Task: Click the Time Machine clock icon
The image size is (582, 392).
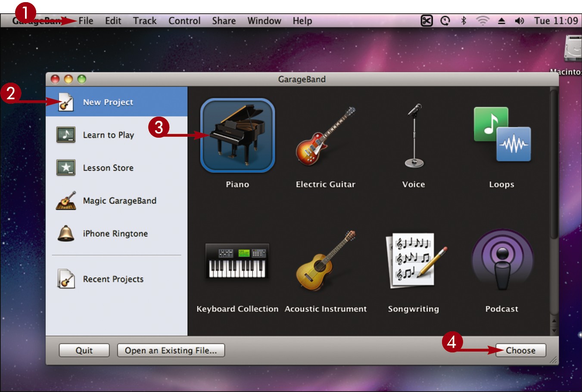Action: click(445, 20)
